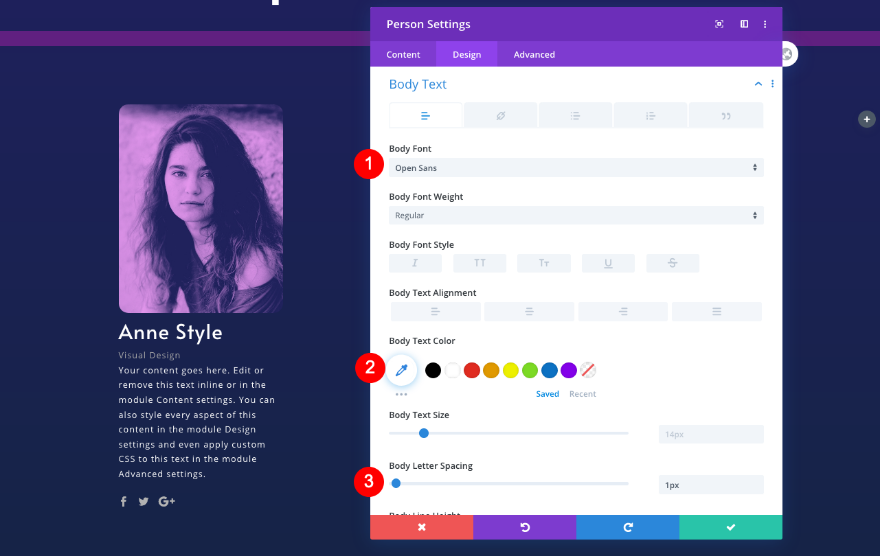Choose the orange color swatch
The height and width of the screenshot is (556, 880).
point(491,370)
